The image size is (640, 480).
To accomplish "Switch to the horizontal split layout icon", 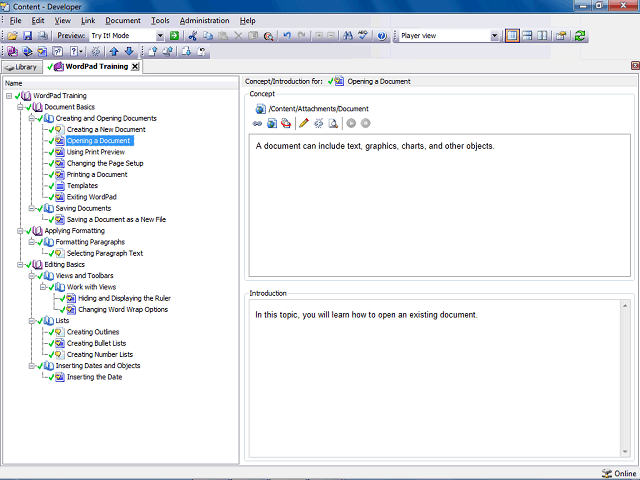I will point(527,36).
